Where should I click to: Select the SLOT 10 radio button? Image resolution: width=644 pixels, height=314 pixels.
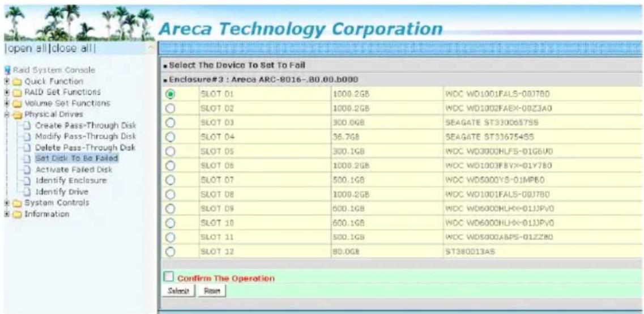[x=170, y=223]
